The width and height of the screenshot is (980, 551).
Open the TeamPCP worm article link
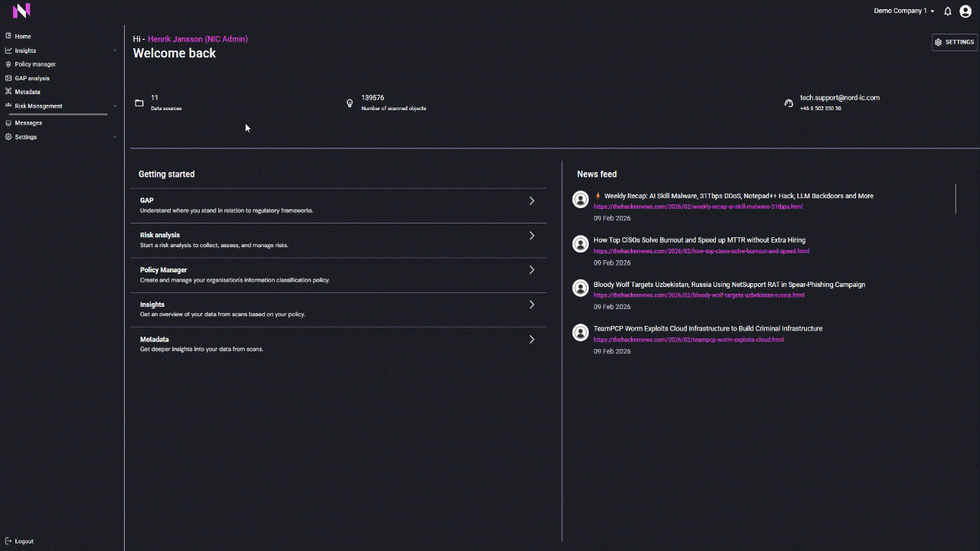coord(688,340)
